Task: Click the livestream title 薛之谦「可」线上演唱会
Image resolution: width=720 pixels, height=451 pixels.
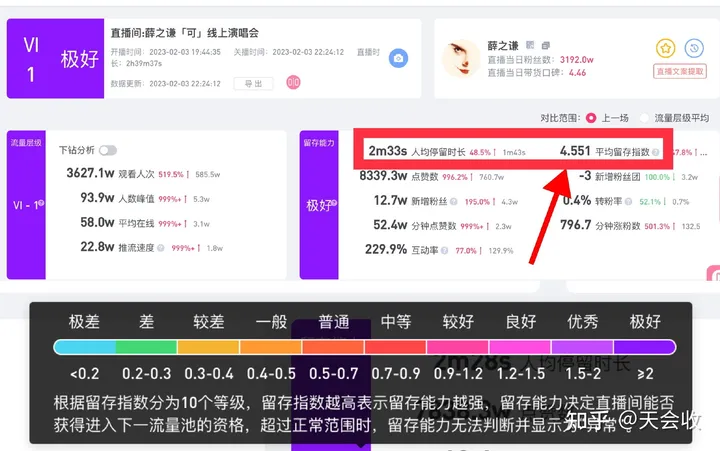Action: click(185, 32)
